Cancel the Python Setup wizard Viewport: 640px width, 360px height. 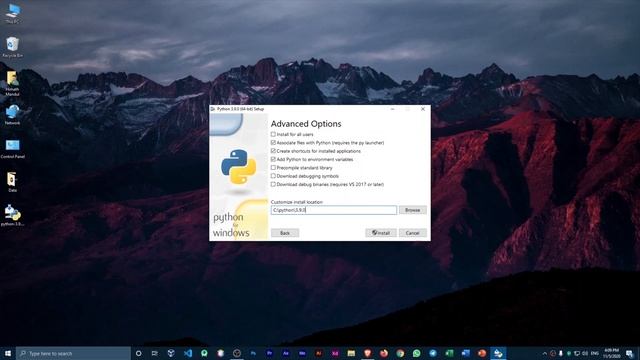(x=413, y=233)
